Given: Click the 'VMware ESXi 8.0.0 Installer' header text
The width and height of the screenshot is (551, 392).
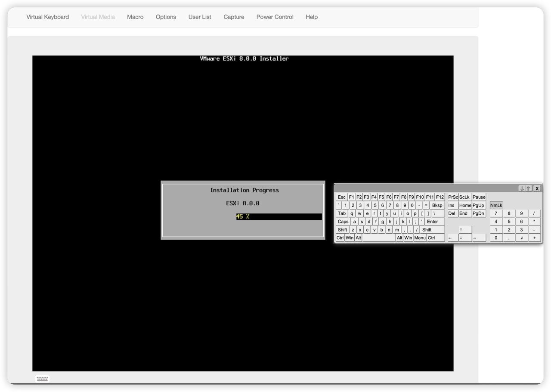Looking at the screenshot, I should coord(244,59).
